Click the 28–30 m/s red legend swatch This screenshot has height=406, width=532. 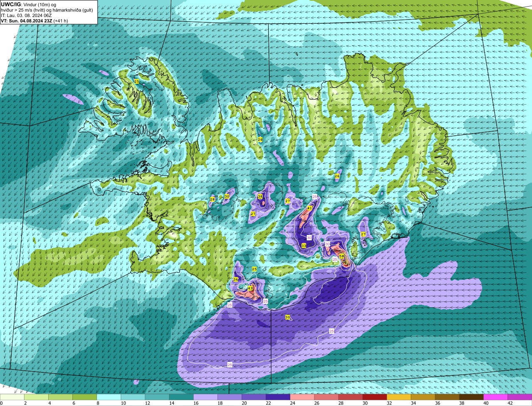pos(350,397)
